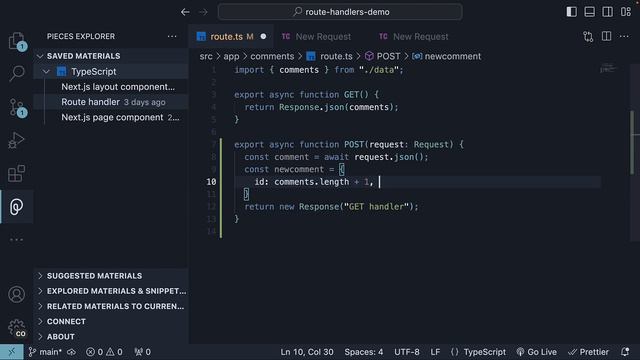The image size is (640, 360).
Task: Split the editor right
Action: tap(607, 36)
